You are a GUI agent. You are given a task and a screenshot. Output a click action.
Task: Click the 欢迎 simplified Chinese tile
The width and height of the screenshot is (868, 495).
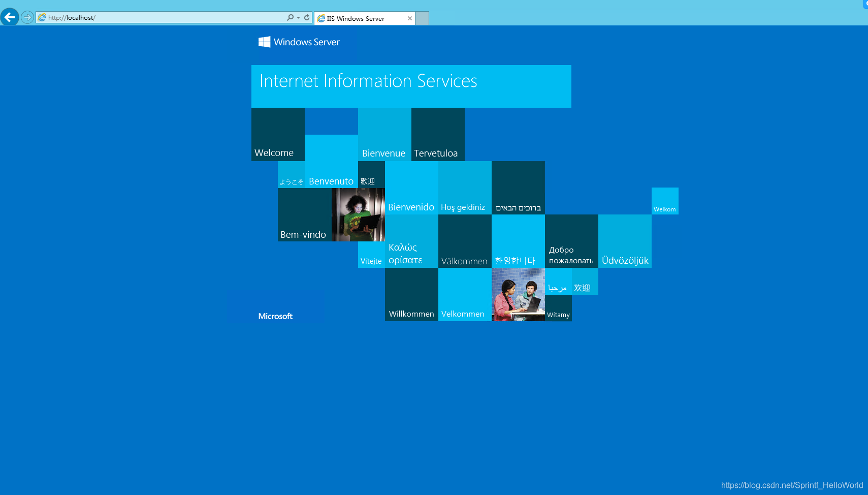pos(585,281)
